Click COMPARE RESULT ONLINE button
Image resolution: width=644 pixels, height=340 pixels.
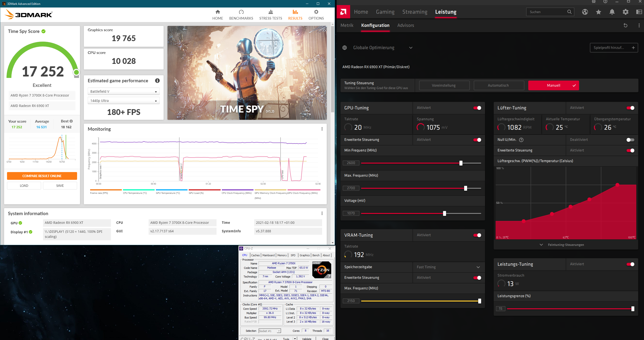click(42, 176)
